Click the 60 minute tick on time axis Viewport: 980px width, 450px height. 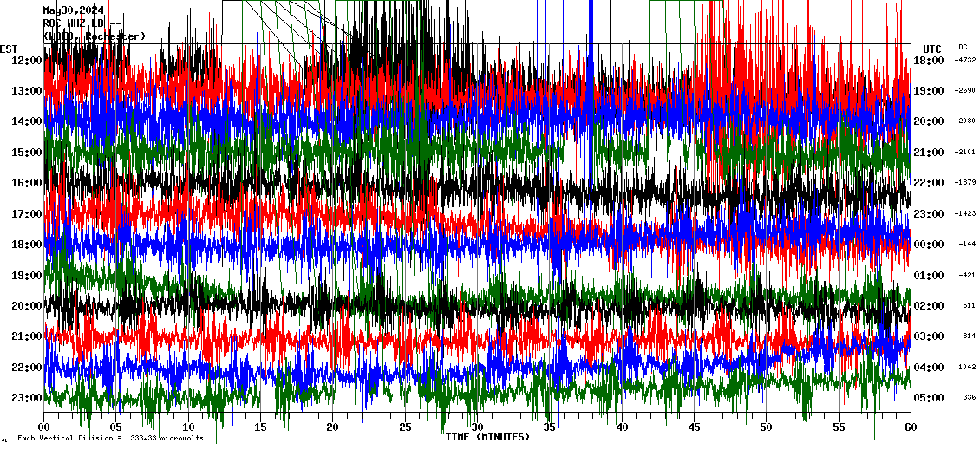[910, 427]
